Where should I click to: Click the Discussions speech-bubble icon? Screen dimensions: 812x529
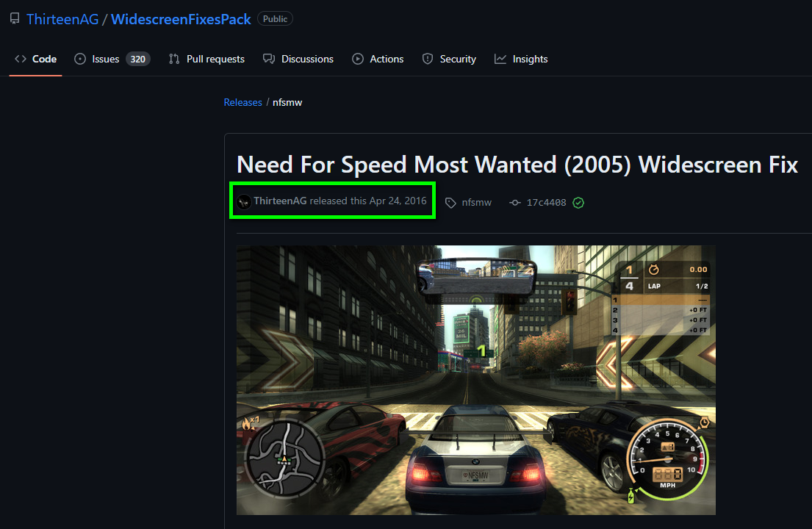coord(269,59)
